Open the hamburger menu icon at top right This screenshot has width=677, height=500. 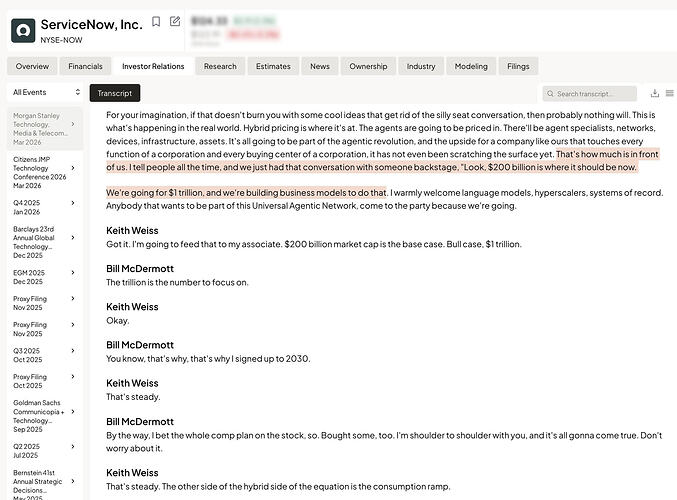click(x=670, y=93)
